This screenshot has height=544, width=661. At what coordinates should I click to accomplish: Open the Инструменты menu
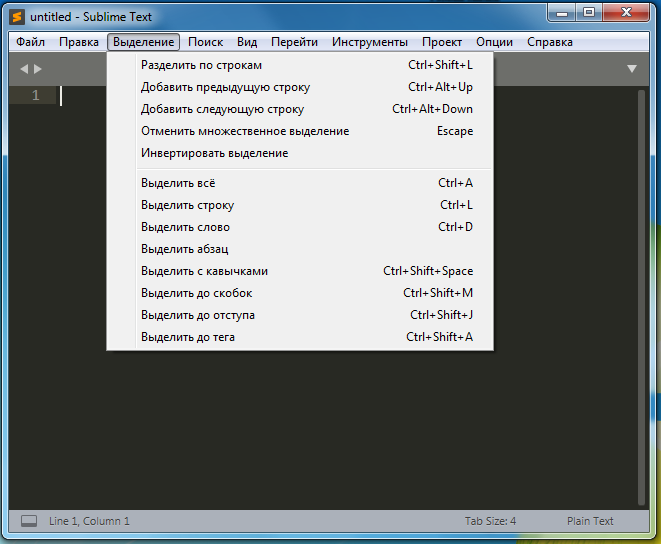tap(370, 42)
